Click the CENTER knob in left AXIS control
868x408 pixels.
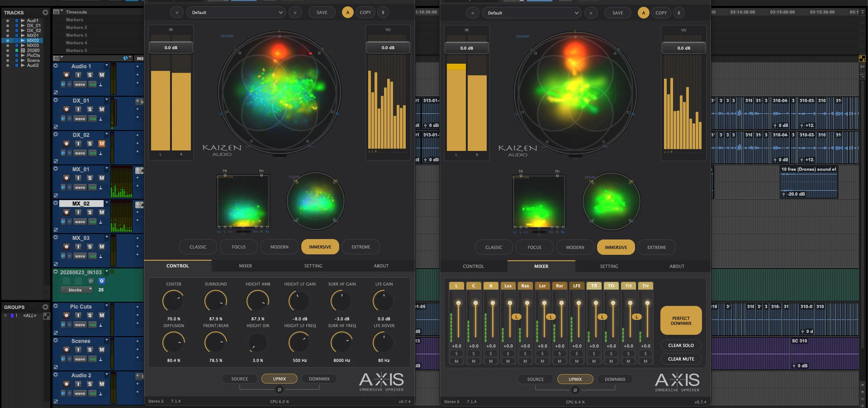[174, 301]
